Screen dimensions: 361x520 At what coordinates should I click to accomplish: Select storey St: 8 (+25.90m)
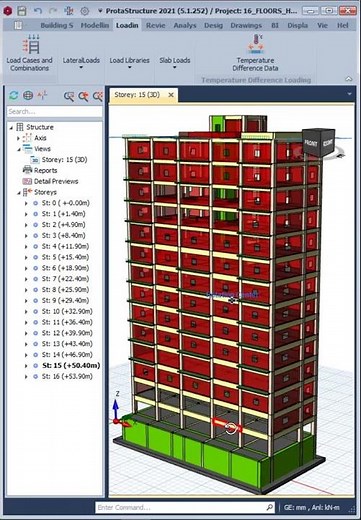(65, 290)
